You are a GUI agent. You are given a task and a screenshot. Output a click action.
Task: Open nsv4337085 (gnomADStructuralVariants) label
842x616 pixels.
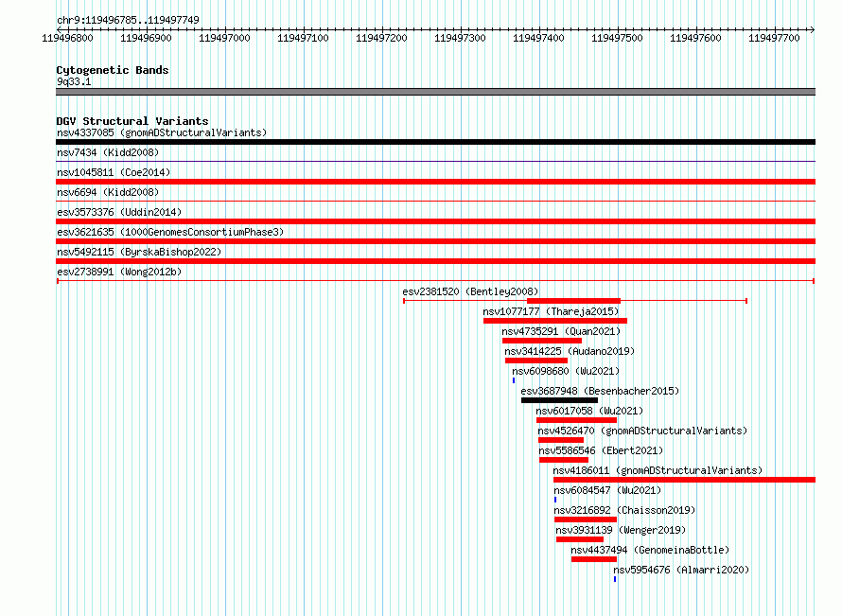pyautogui.click(x=162, y=132)
